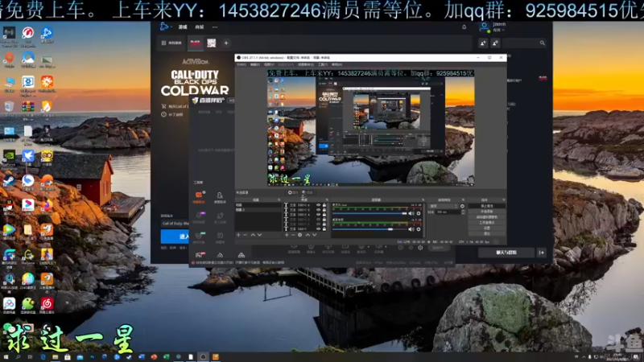The width and height of the screenshot is (644, 362).
Task: Open gear settings for 麦克风/Aux mixer track
Action: click(419, 213)
